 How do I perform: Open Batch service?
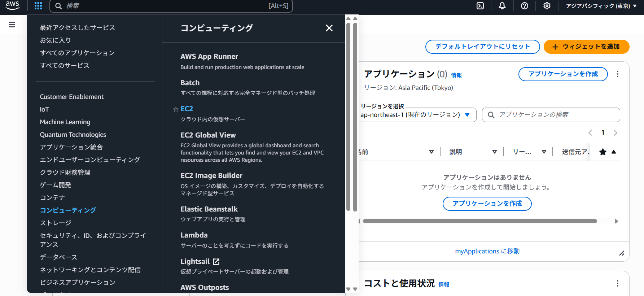click(190, 83)
